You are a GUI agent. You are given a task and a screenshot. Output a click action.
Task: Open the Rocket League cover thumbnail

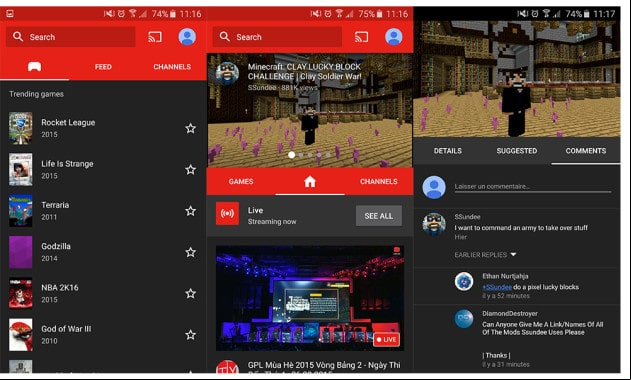(x=21, y=128)
